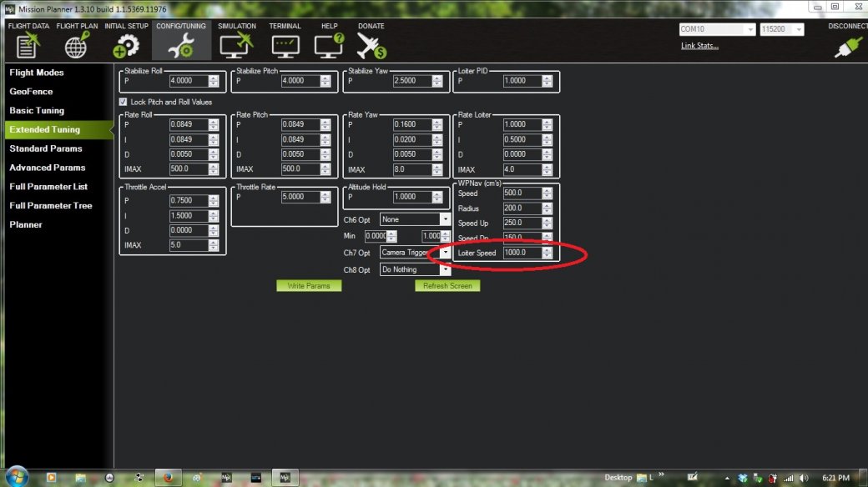Click the Refresh Screen button
The image size is (868, 487).
[447, 286]
